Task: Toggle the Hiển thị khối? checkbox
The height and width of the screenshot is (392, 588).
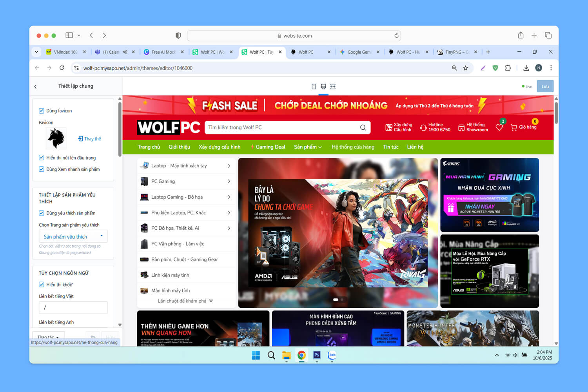Action: (x=42, y=285)
